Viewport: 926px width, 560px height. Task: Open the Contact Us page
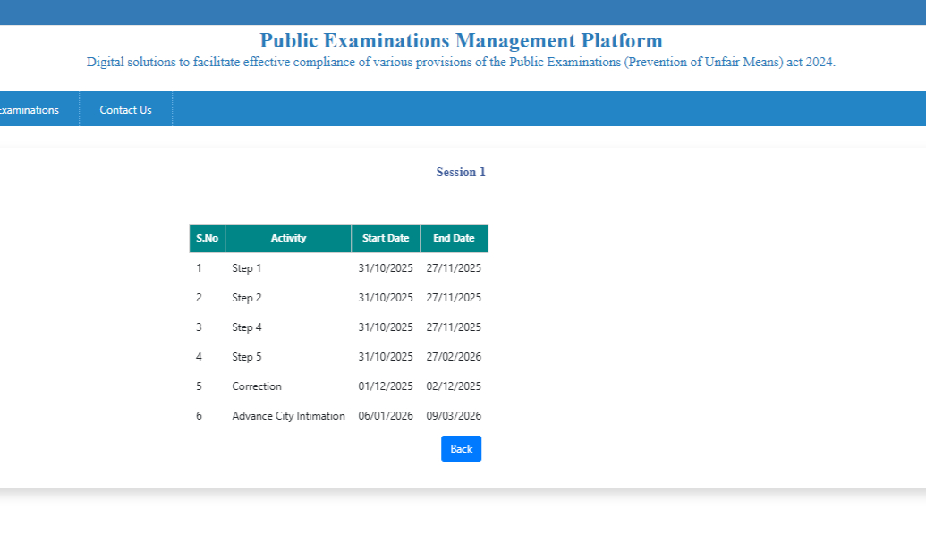click(125, 109)
